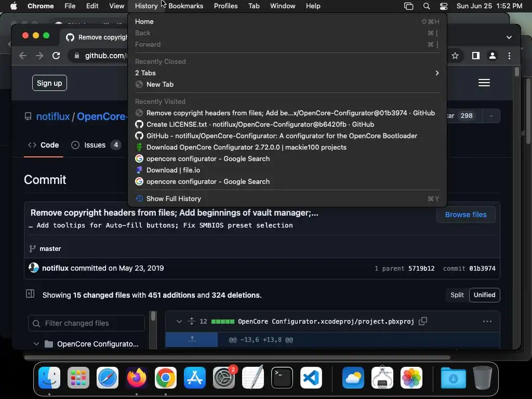This screenshot has width=532, height=399.
Task: Open Create LICENSE.txt history entry
Action: point(287,125)
